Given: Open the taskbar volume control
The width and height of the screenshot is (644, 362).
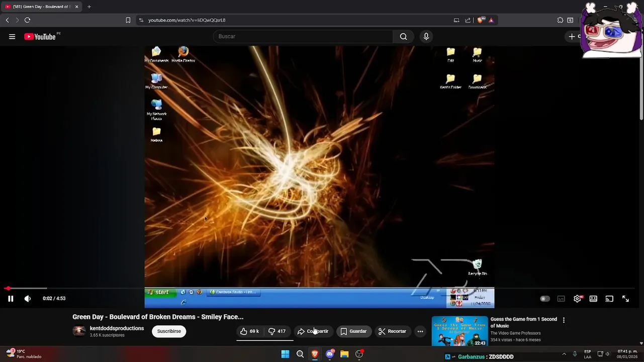Looking at the screenshot, I should (x=607, y=354).
